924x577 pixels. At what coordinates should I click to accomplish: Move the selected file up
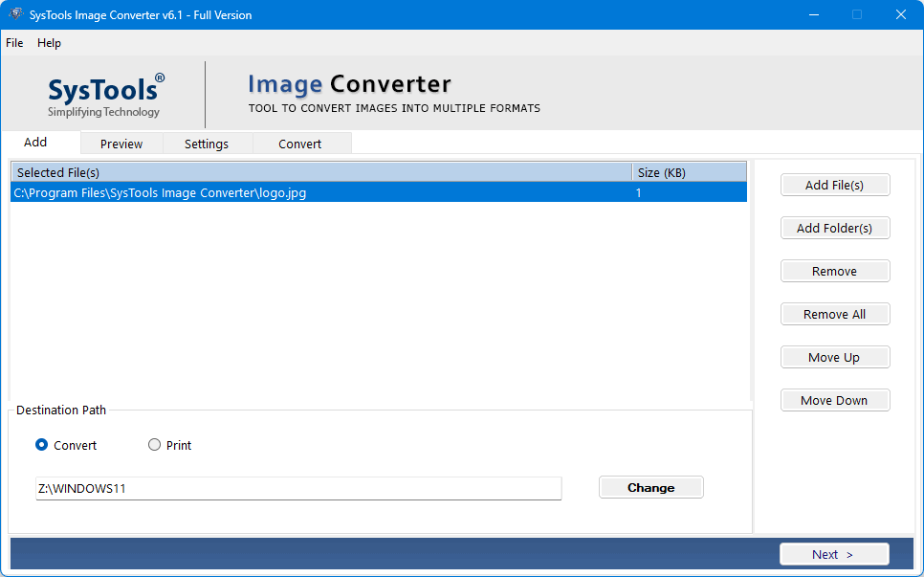[835, 357]
